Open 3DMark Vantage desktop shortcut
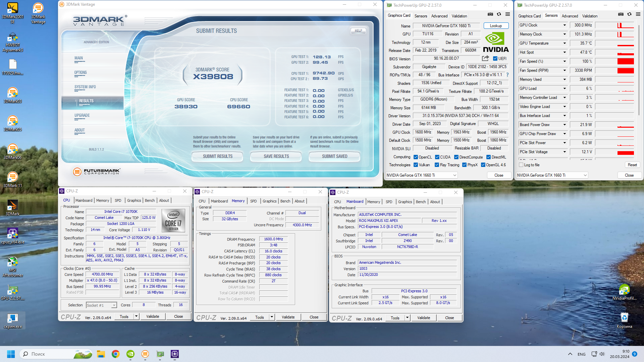Image resolution: width=644 pixels, height=362 pixels. [38, 13]
